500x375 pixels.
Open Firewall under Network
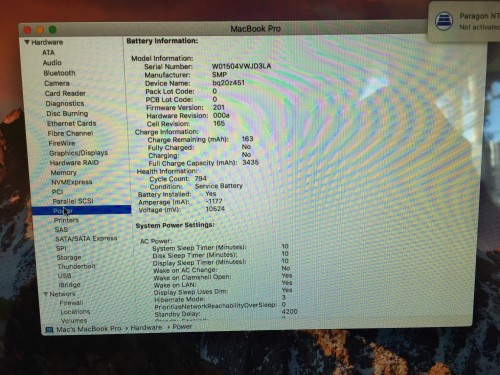pos(71,303)
